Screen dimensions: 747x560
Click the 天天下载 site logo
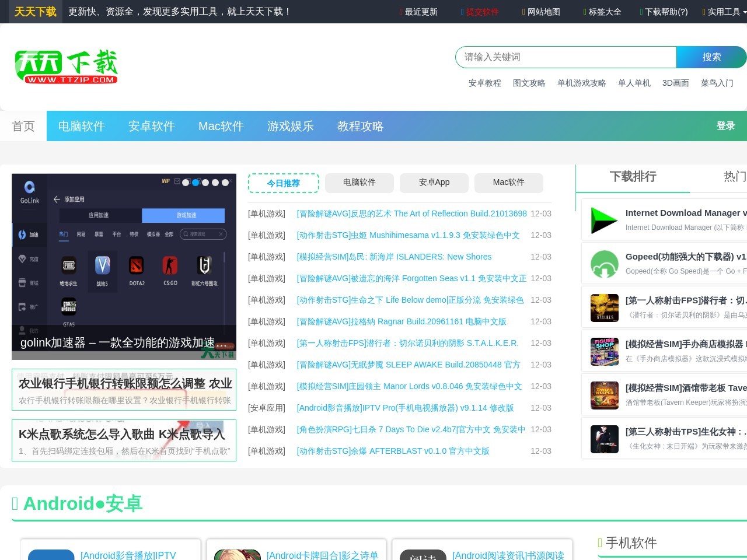point(66,66)
